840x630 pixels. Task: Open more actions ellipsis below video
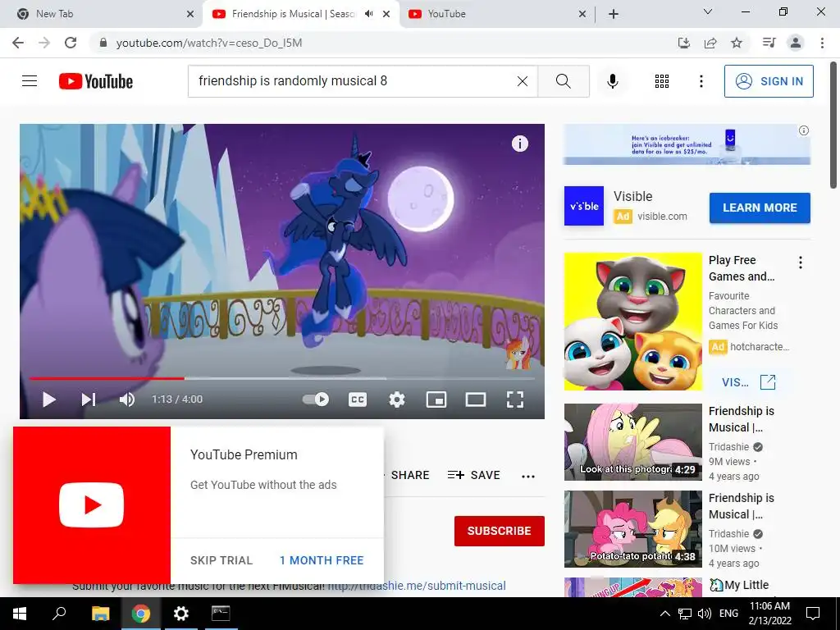(x=528, y=477)
